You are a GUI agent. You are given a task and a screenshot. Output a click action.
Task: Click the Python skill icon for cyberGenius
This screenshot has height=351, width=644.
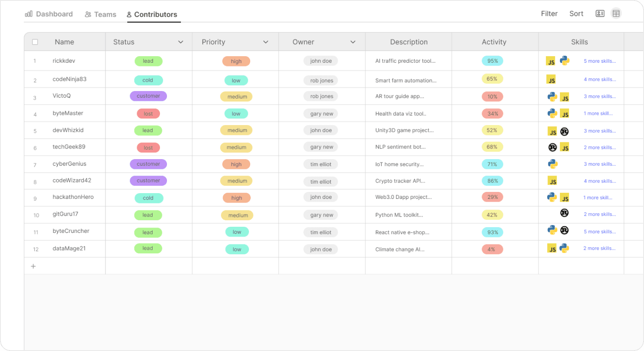(553, 164)
